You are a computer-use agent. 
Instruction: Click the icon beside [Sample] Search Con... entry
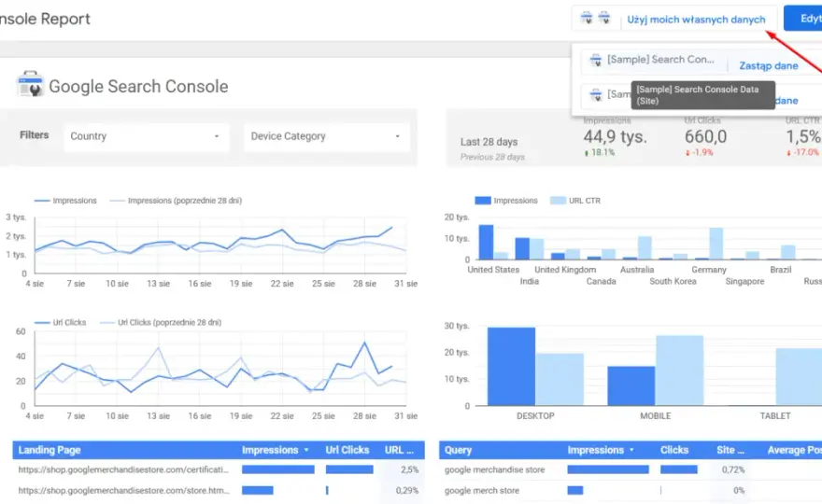[596, 60]
